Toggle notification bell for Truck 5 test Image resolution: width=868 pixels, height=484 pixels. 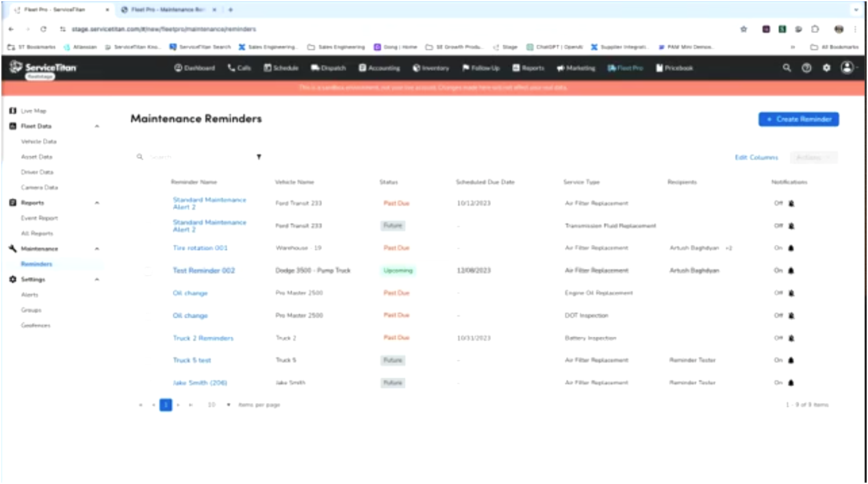point(791,360)
